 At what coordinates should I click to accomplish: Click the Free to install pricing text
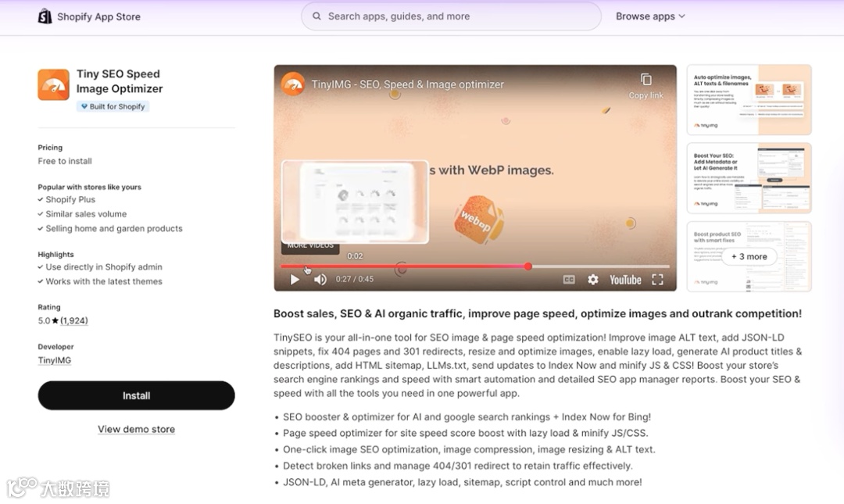65,161
